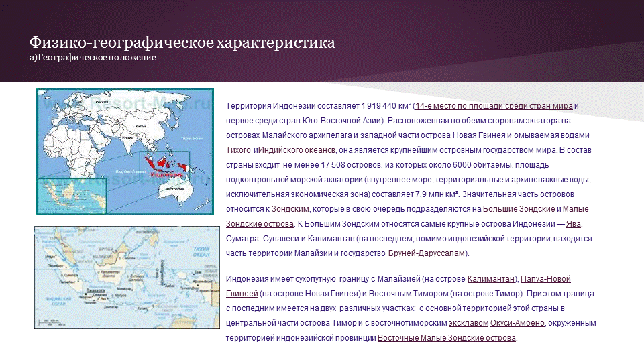Click the subtitle 'а)Географическое положение'
Viewport: 644px width, 362px height.
[93, 58]
